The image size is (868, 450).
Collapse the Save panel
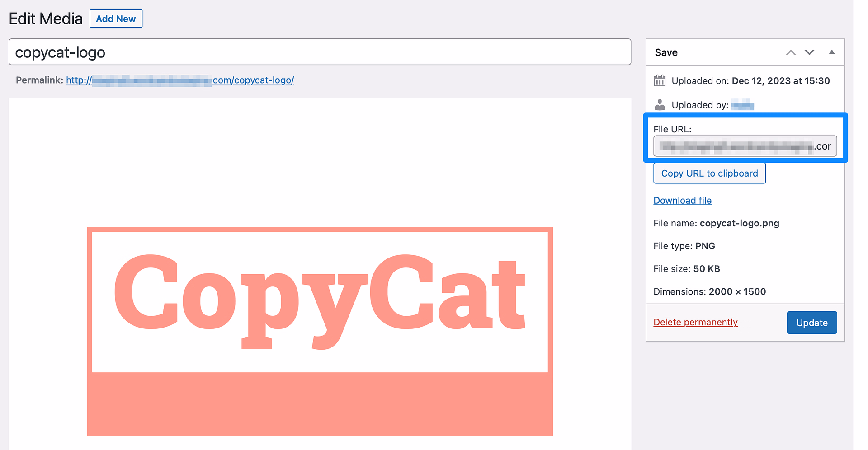pos(832,52)
